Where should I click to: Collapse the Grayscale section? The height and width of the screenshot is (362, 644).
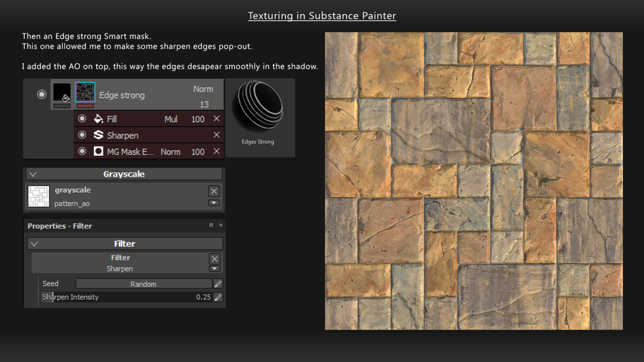[33, 174]
